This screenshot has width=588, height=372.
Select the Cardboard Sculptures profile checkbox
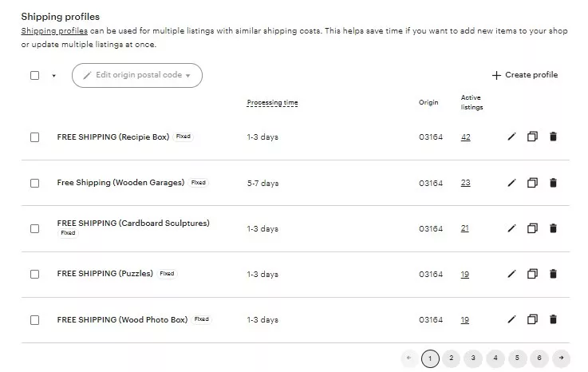(34, 228)
